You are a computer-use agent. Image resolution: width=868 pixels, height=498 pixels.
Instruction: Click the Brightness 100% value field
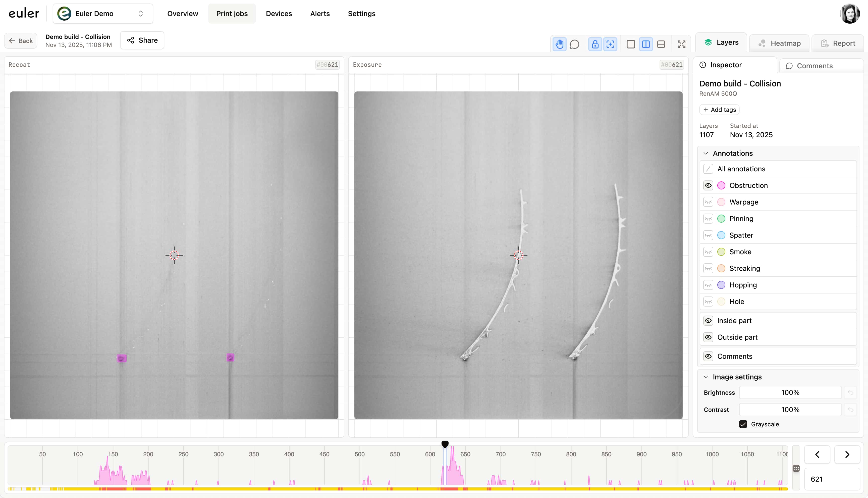pyautogui.click(x=790, y=392)
